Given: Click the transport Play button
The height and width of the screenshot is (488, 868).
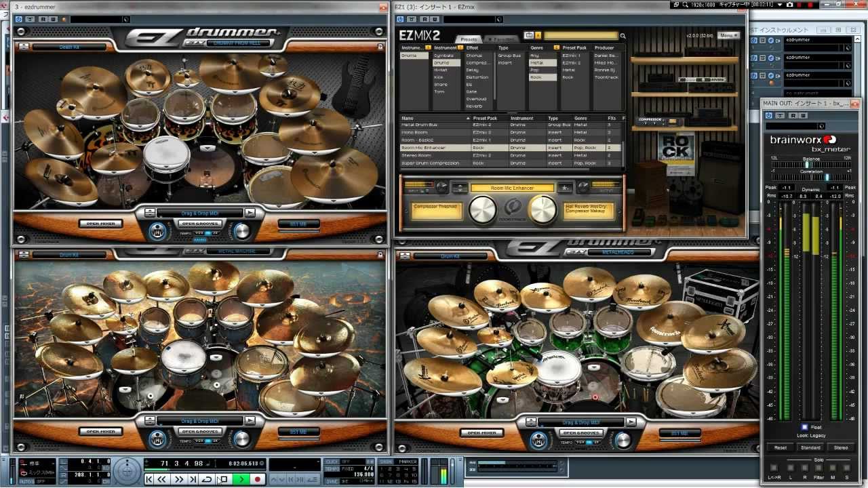Looking at the screenshot, I should click(x=241, y=479).
